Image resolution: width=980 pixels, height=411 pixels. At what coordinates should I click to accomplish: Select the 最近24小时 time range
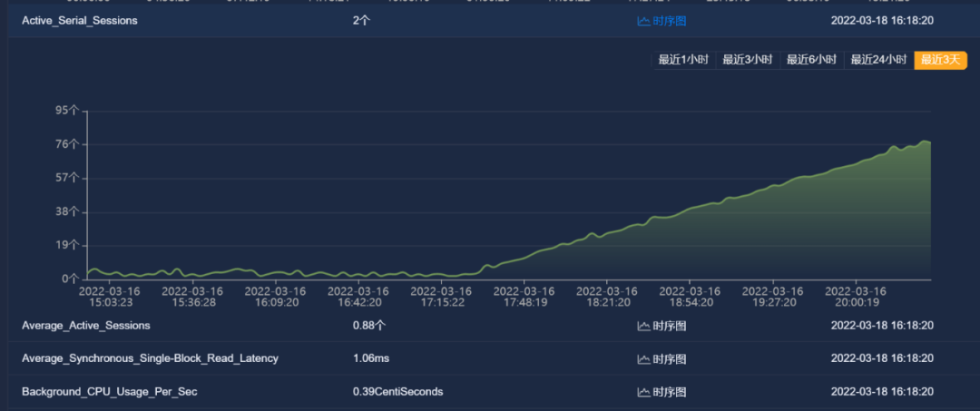coord(878,60)
